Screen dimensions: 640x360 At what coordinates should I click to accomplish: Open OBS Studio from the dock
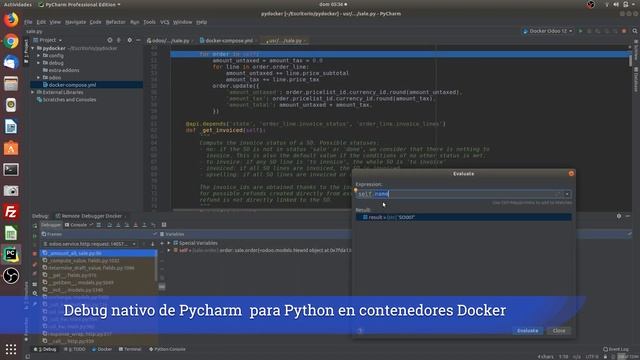pyautogui.click(x=11, y=276)
